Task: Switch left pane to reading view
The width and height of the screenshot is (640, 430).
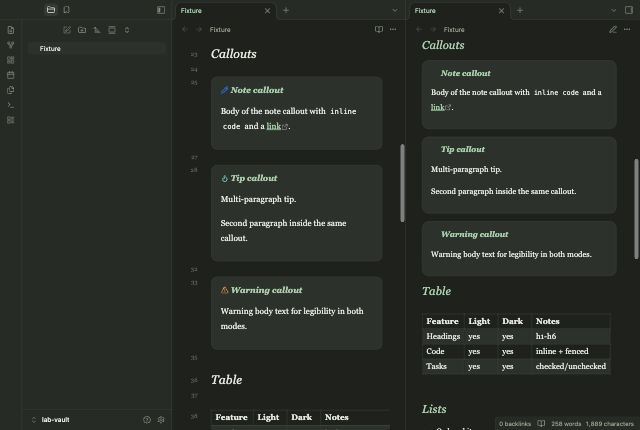Action: point(379,29)
